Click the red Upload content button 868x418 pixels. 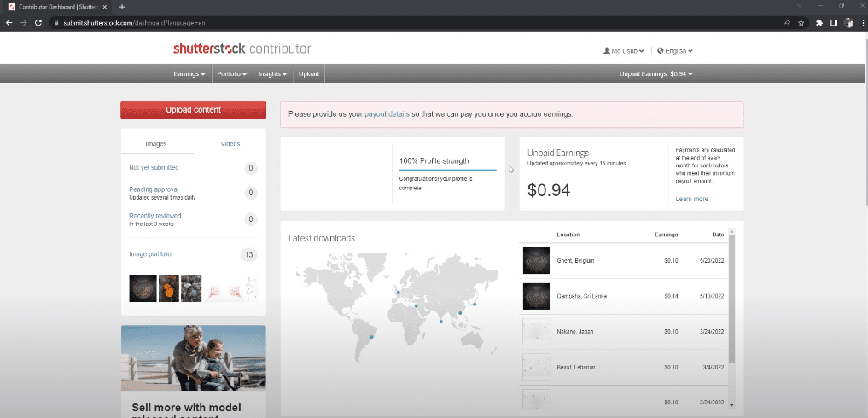[193, 109]
